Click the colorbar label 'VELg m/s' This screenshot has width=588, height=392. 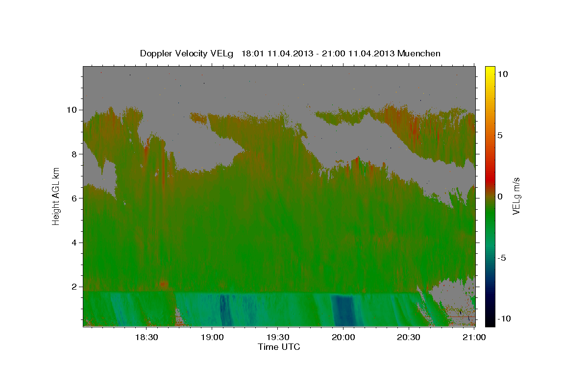(x=516, y=196)
